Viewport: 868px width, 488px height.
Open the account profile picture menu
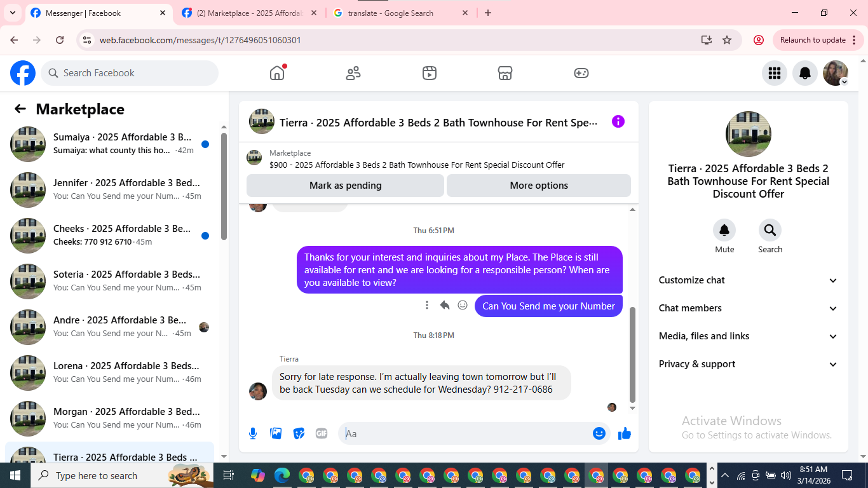836,73
